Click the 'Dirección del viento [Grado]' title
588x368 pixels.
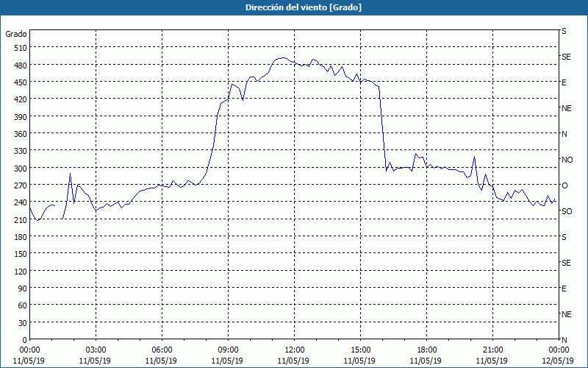coord(304,7)
